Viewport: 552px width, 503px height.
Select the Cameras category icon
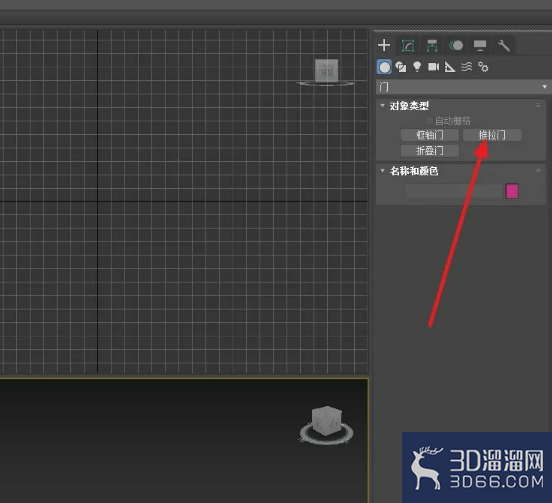coord(433,67)
